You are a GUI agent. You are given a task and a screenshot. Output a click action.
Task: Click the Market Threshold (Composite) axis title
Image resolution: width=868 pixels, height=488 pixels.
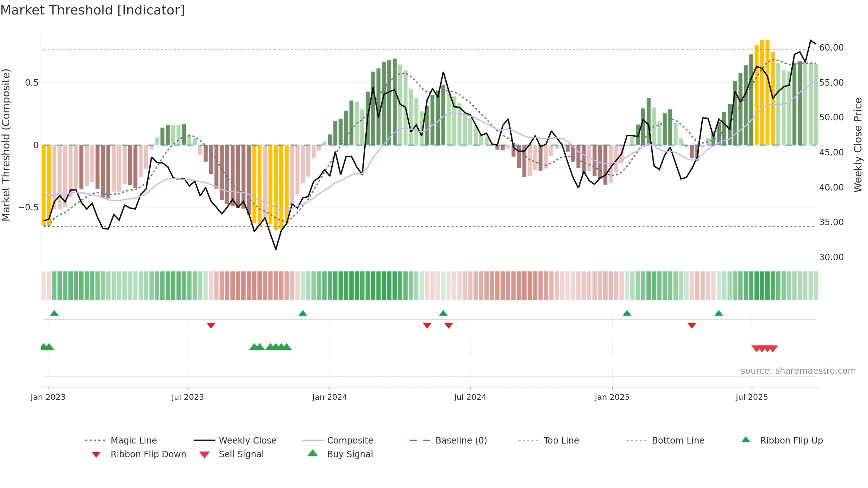(x=6, y=145)
